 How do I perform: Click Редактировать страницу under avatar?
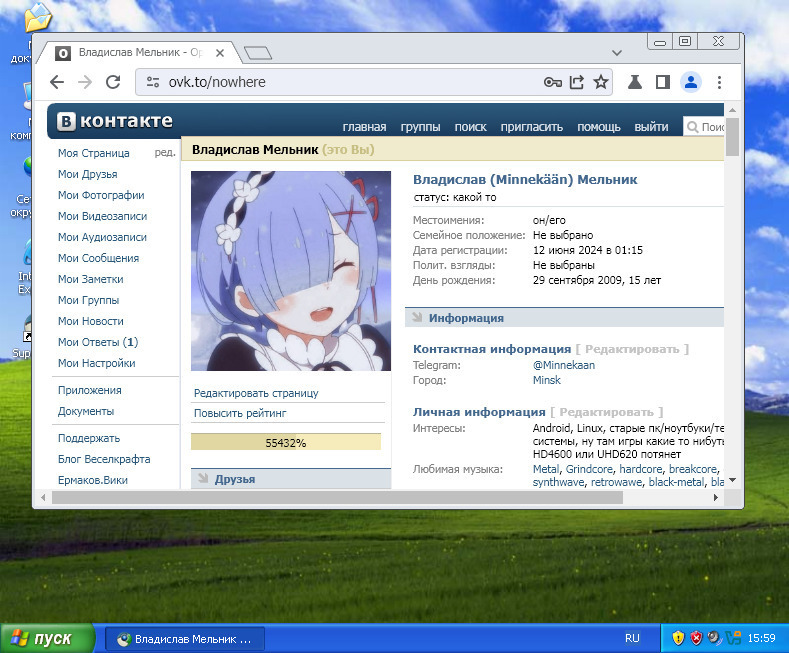tap(256, 393)
